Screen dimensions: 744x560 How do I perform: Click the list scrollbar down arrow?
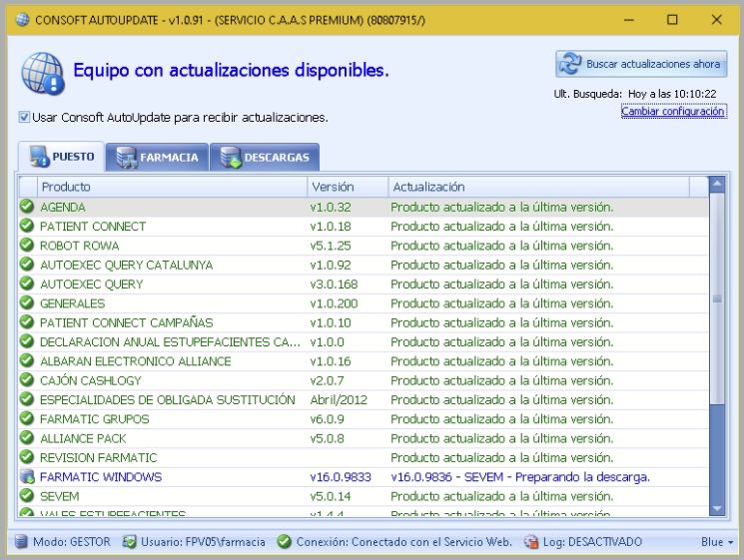tap(717, 508)
